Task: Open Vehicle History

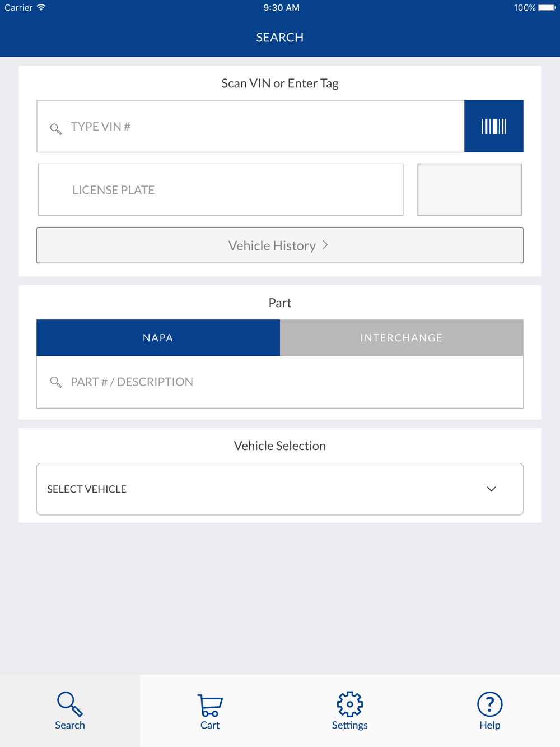Action: pos(280,245)
